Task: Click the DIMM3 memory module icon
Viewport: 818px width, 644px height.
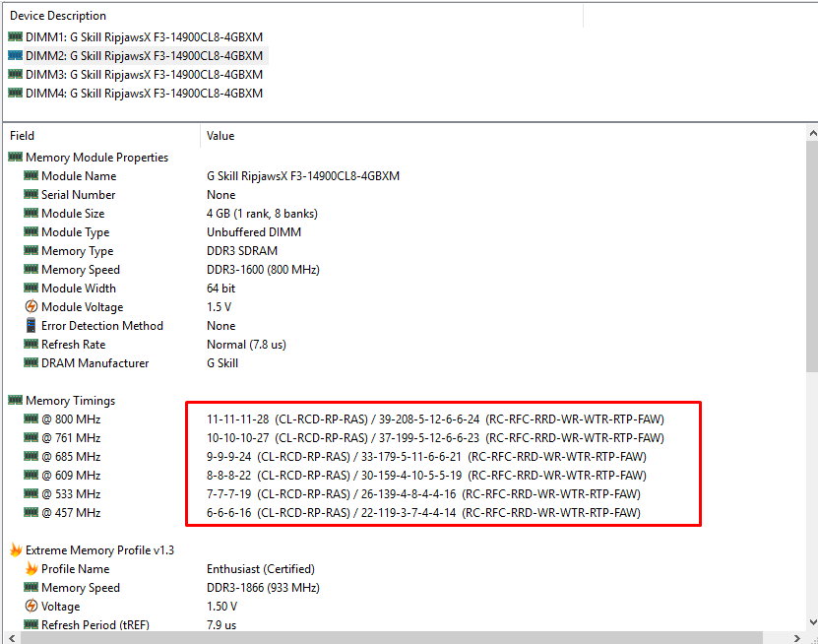Action: (x=15, y=74)
